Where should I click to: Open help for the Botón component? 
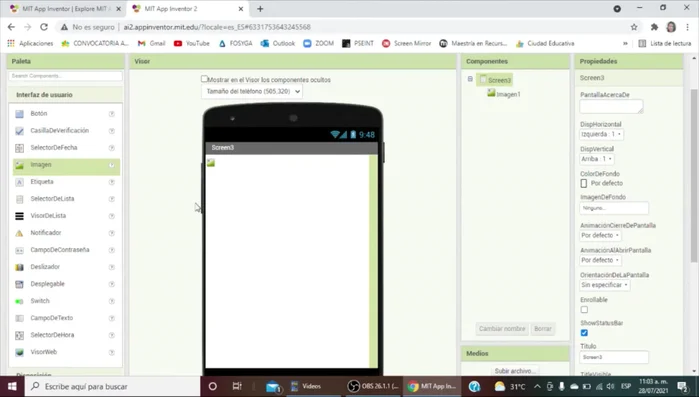pyautogui.click(x=111, y=114)
